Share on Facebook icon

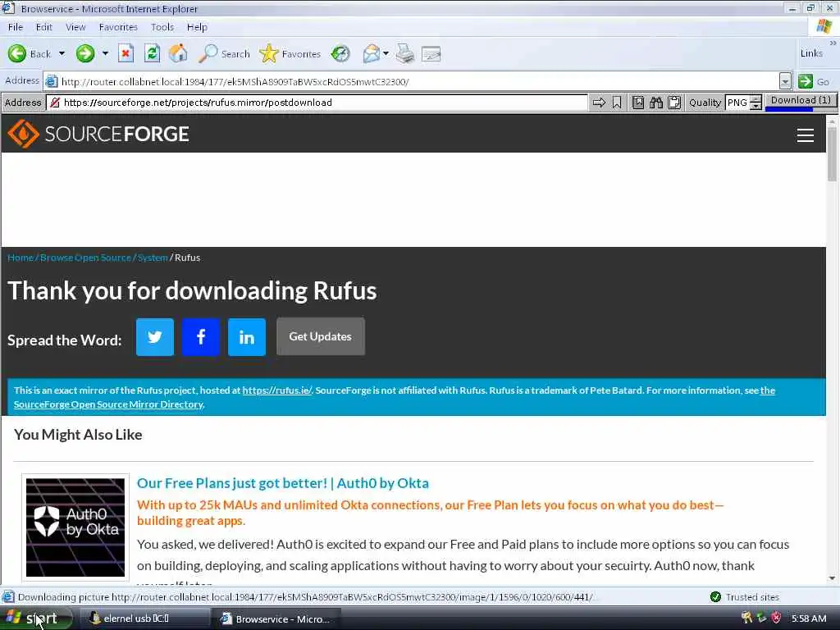pos(201,337)
